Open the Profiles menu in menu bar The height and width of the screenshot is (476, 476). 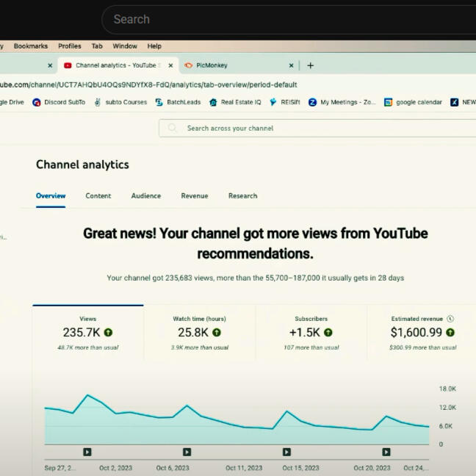[x=70, y=46]
